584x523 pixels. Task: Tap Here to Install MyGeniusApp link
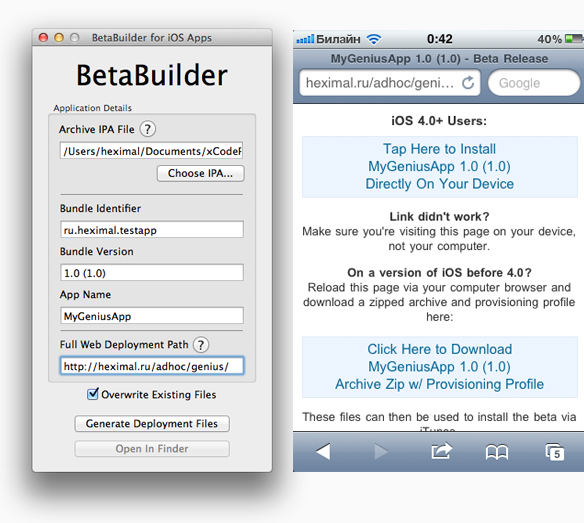point(439,167)
